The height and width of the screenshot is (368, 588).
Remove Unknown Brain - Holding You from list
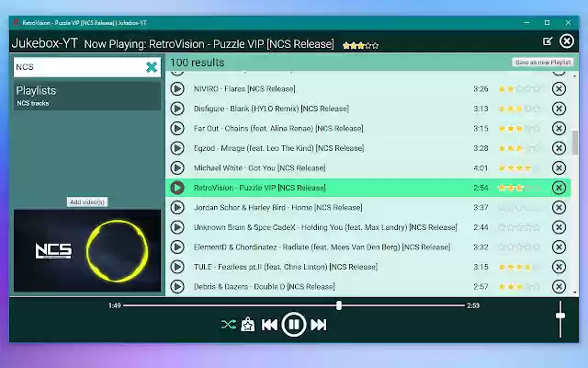559,227
